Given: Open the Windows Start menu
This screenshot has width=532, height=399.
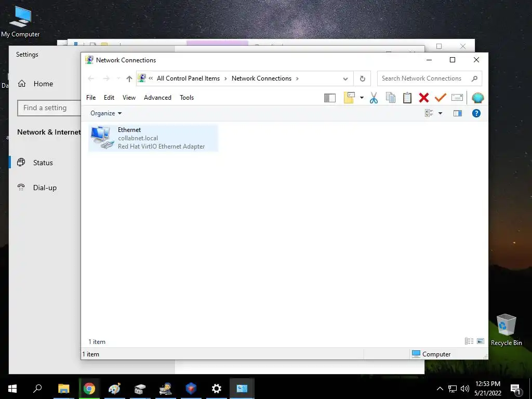Looking at the screenshot, I should click(12, 389).
